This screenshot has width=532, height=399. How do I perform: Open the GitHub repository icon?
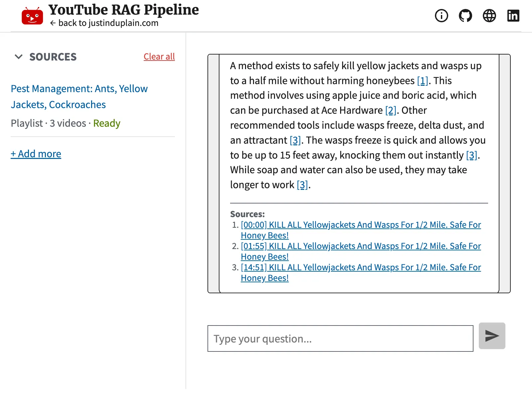tap(465, 15)
